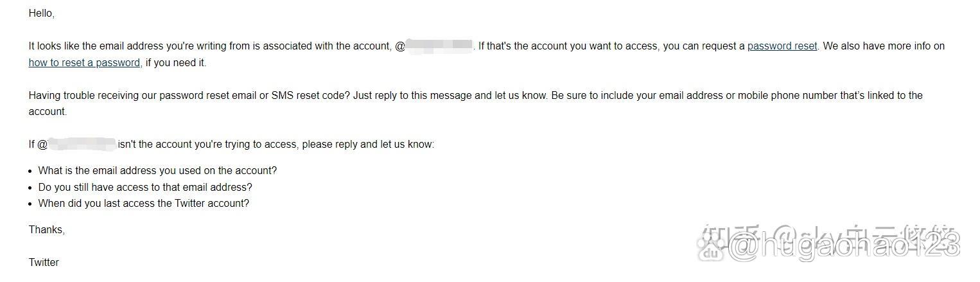Open the "password reset" link
Image resolution: width=980 pixels, height=282 pixels.
(x=782, y=46)
